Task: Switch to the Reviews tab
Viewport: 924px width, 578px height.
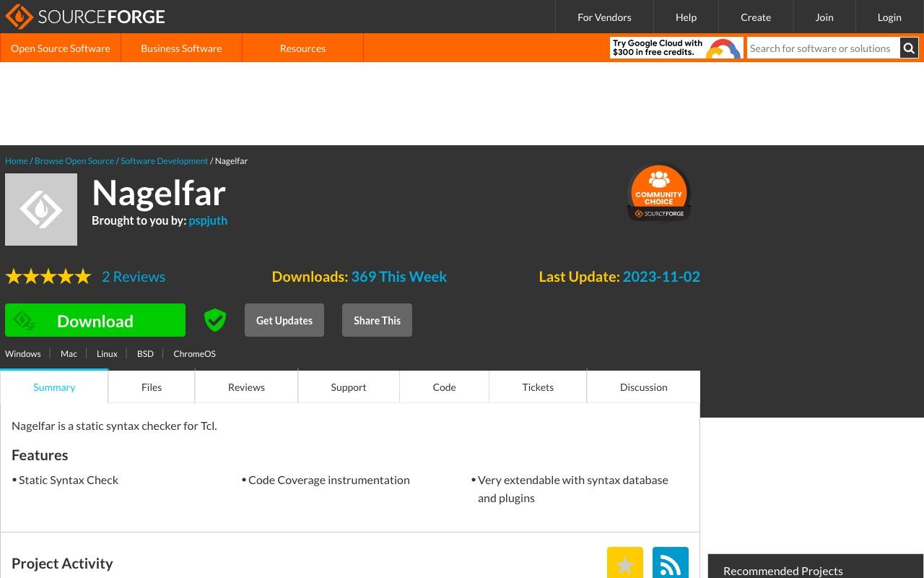Action: 246,387
